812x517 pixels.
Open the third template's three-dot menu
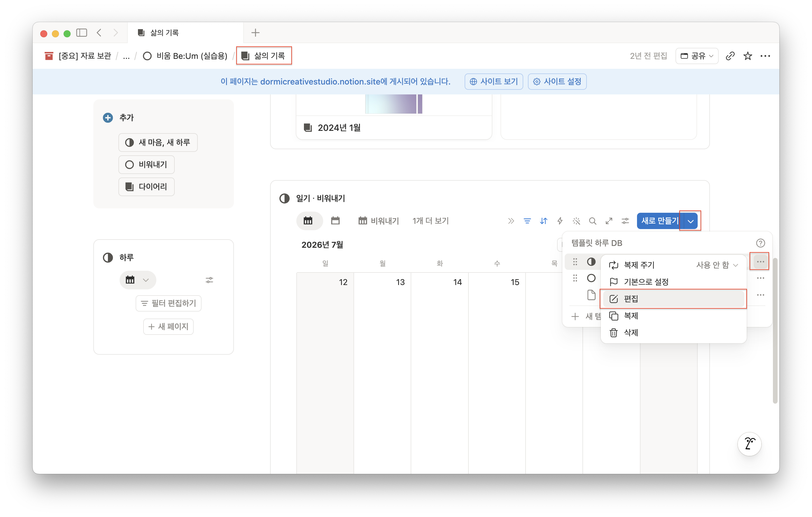point(760,295)
